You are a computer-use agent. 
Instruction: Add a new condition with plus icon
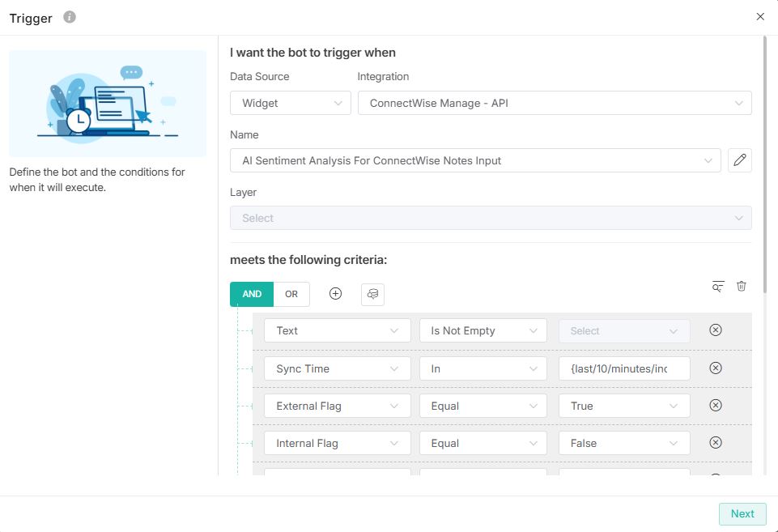[x=335, y=294]
